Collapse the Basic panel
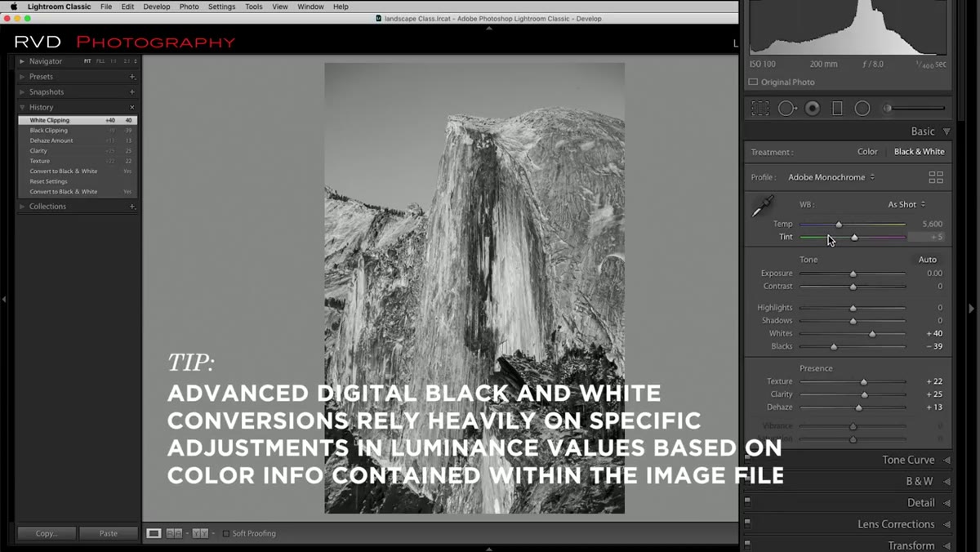 tap(947, 131)
